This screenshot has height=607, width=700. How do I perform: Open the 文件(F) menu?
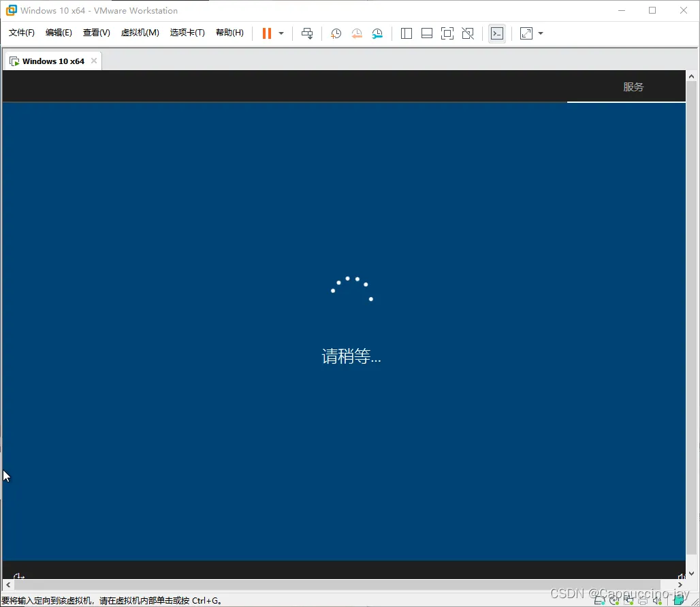[x=21, y=33]
